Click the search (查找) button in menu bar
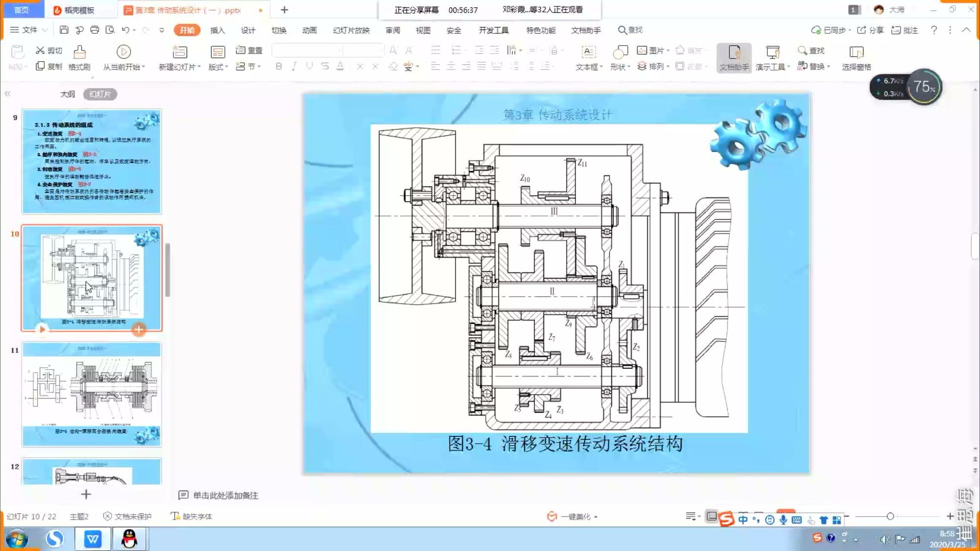Viewport: 980px width, 551px height. tap(630, 30)
